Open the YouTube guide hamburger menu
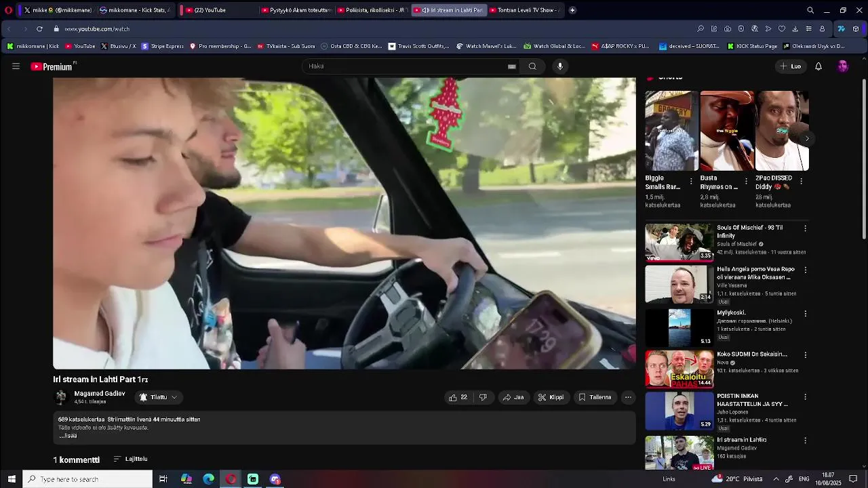This screenshot has height=488, width=868. (16, 66)
